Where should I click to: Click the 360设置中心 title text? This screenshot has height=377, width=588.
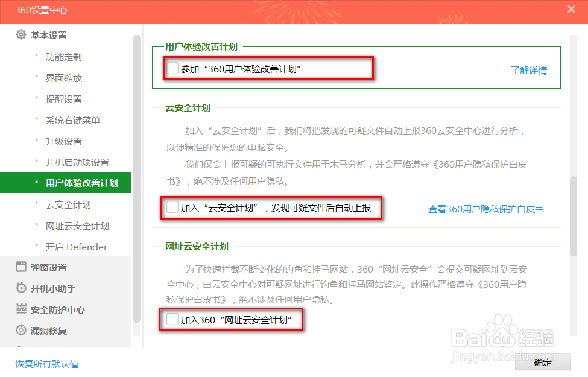[41, 10]
